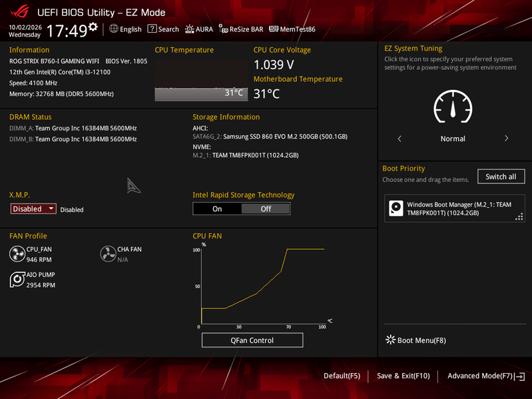532x399 pixels.
Task: Open AURA lighting settings
Action: pos(199,29)
